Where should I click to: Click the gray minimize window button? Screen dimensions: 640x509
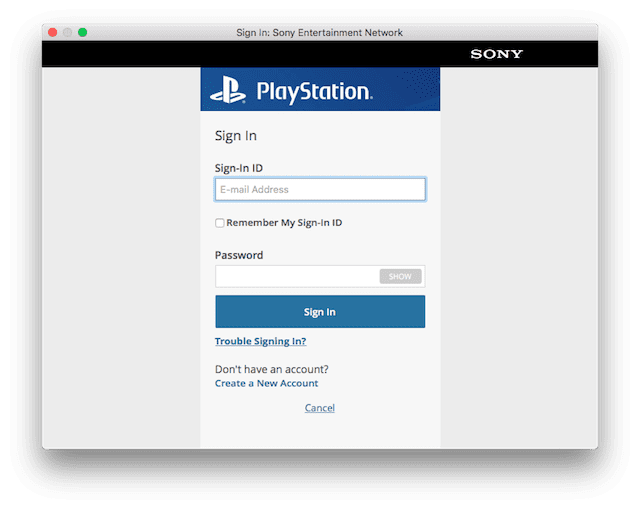(67, 33)
